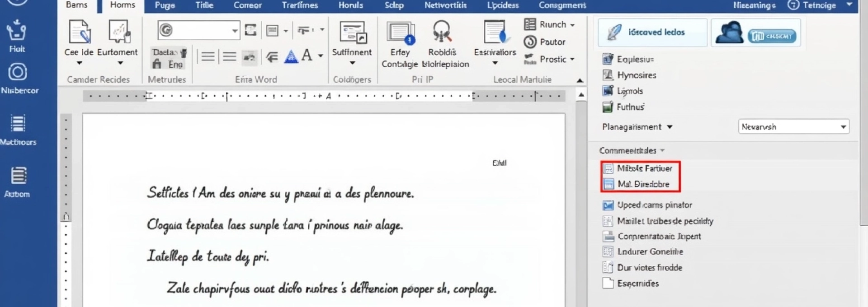The height and width of the screenshot is (307, 868).
Task: Click the user profile icon
Action: coord(730,33)
